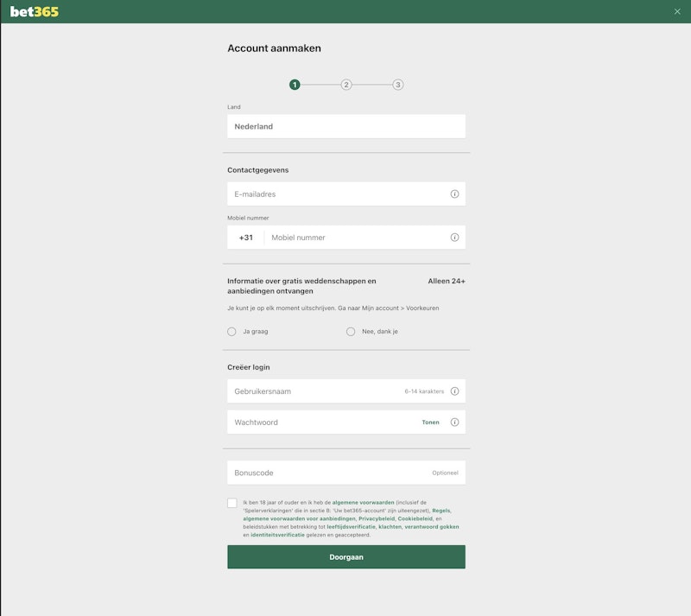Show password using the Tonen link
This screenshot has width=691, height=616.
coord(430,422)
